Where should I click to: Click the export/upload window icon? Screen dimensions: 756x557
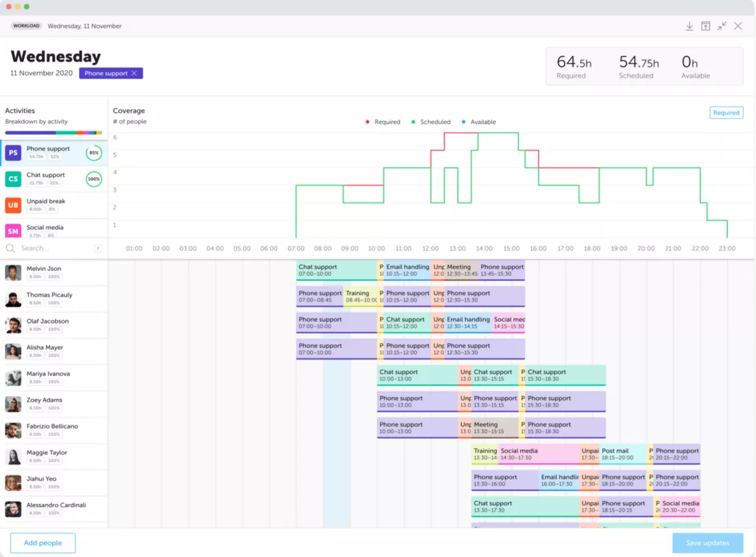point(705,26)
